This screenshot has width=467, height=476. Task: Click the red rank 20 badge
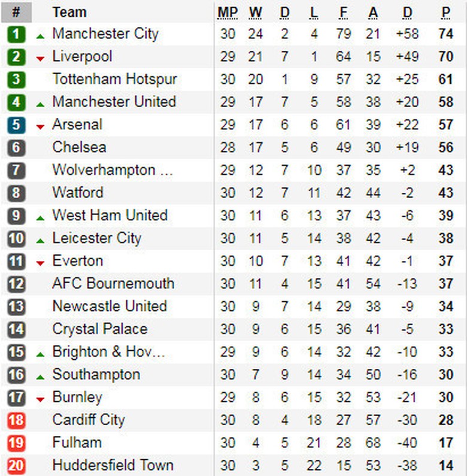pyautogui.click(x=16, y=466)
